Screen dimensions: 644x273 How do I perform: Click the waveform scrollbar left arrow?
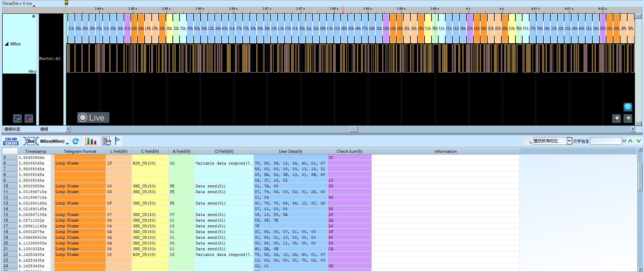[x=68, y=129]
